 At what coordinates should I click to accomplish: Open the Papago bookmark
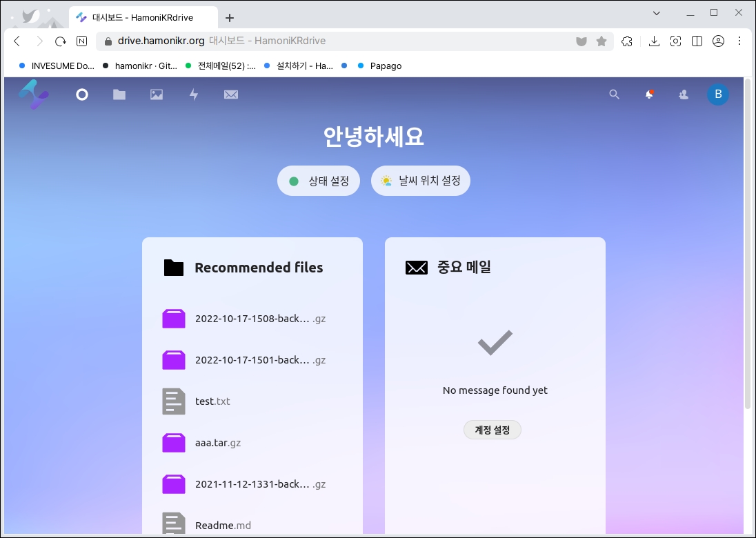(x=385, y=66)
